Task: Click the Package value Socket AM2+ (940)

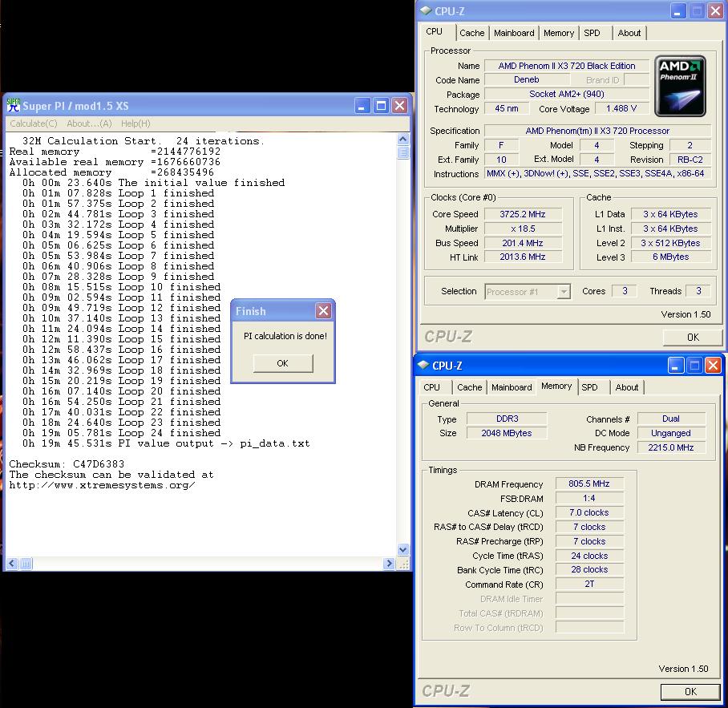Action: 567,94
